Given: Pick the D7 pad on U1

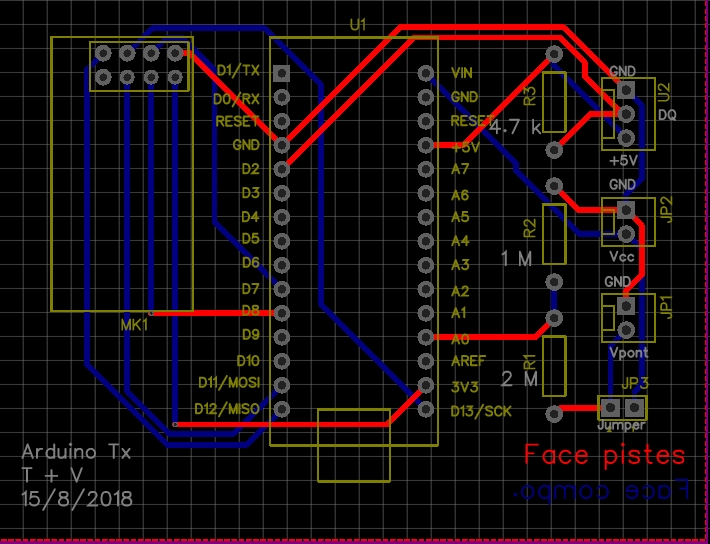Looking at the screenshot, I should (x=282, y=289).
